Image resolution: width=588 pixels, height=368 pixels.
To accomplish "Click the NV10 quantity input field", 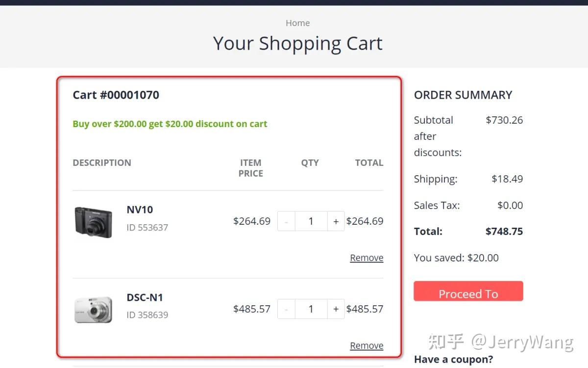I will click(x=311, y=221).
